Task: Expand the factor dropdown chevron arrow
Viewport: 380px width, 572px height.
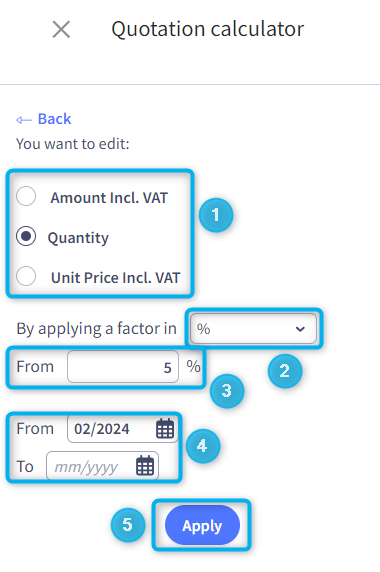Action: [300, 329]
